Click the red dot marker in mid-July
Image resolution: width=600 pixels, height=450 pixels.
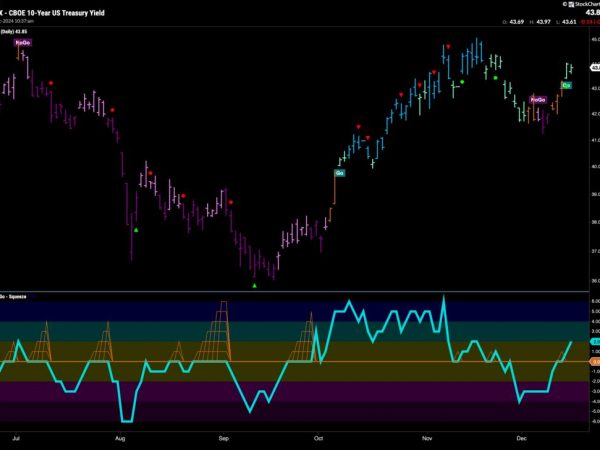[x=51, y=83]
